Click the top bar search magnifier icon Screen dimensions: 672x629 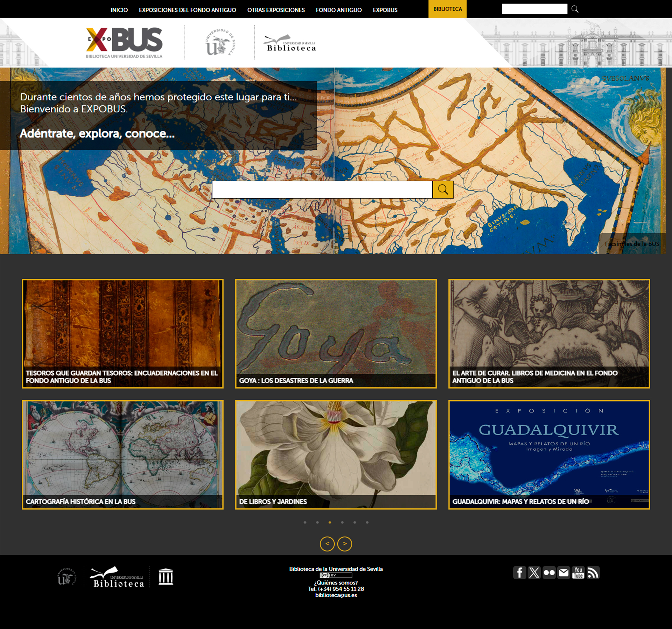click(575, 9)
